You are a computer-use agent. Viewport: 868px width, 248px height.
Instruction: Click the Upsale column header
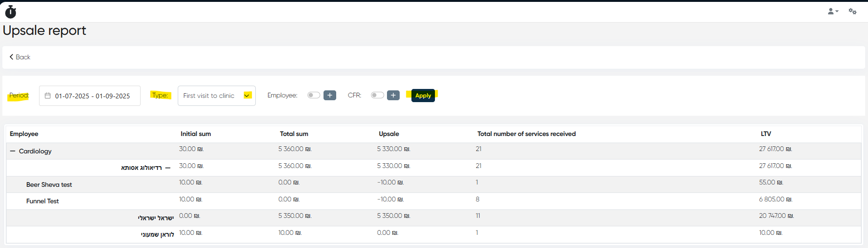[389, 134]
